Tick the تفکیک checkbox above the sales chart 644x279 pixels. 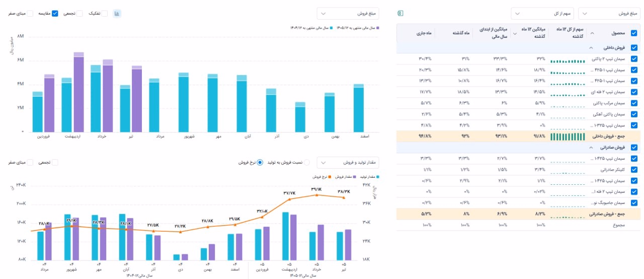click(105, 14)
